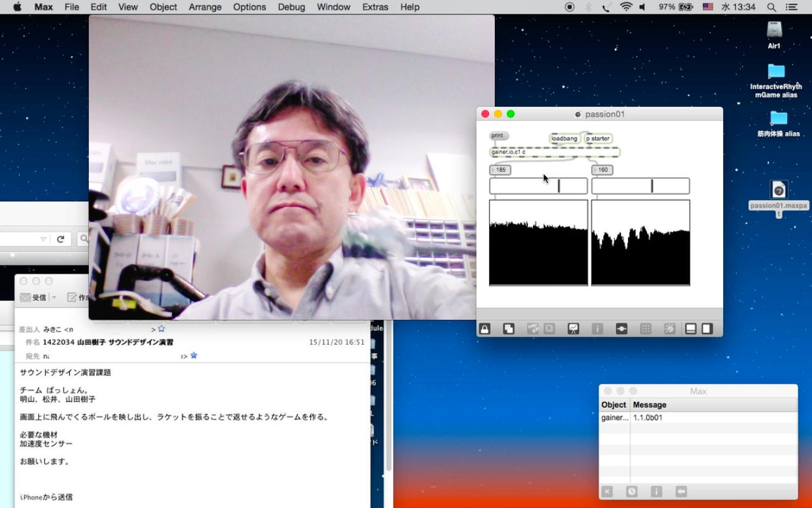Click the number box showing 185

point(500,170)
